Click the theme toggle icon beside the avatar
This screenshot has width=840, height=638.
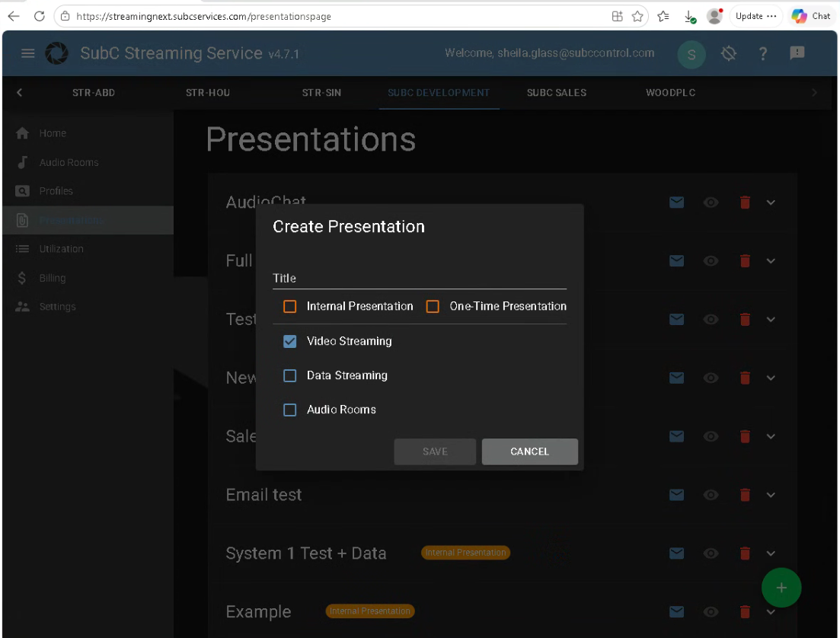click(x=729, y=53)
